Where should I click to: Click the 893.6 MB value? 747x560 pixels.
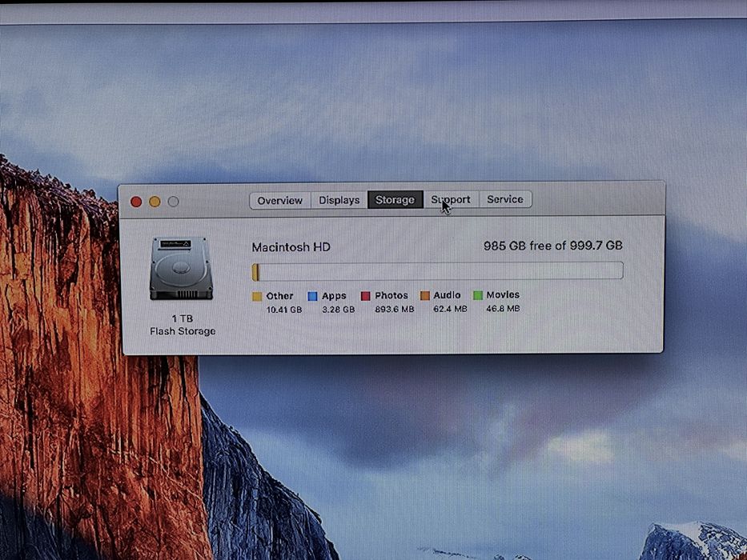tap(395, 309)
